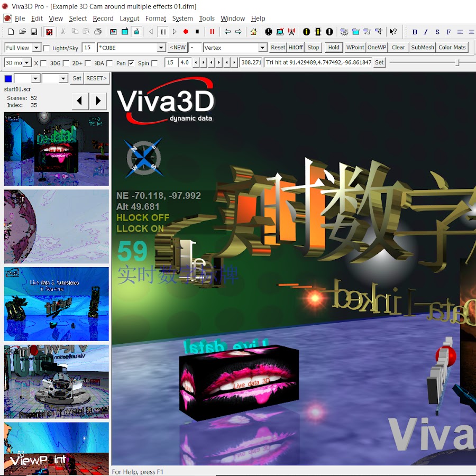Uncheck the Pan checkbox
This screenshot has width=476, height=476.
[131, 63]
